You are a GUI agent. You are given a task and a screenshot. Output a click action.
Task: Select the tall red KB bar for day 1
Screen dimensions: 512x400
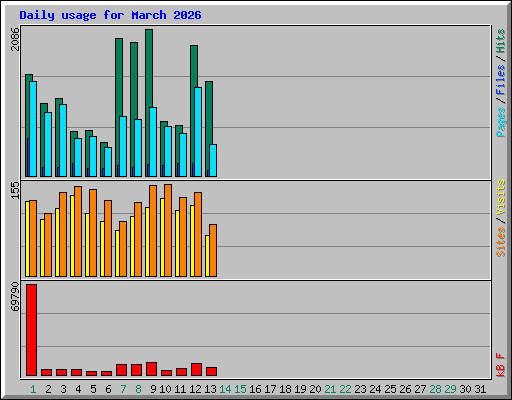point(32,330)
